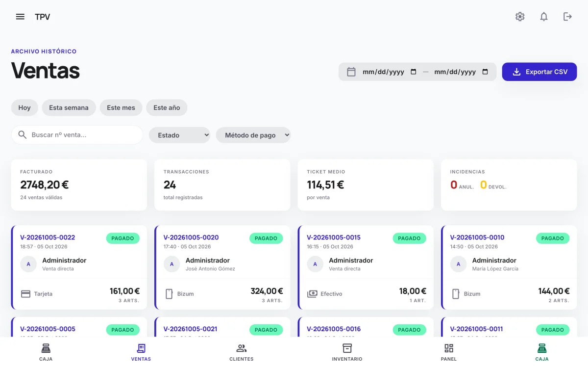Click the Bizum phone icon on sale 0010
This screenshot has width=588, height=368.
point(456,294)
